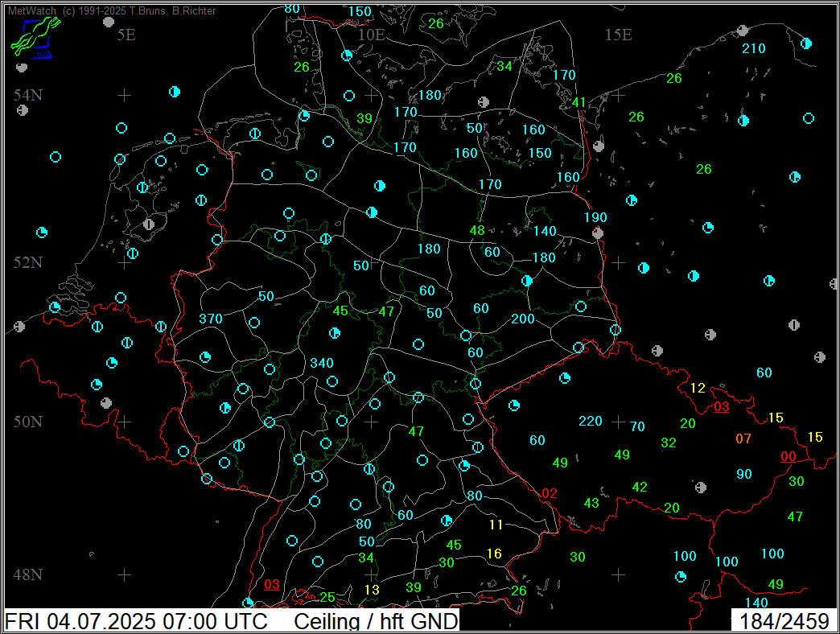Select the cyan 90 ceiling value
This screenshot has height=634, width=840.
point(744,475)
